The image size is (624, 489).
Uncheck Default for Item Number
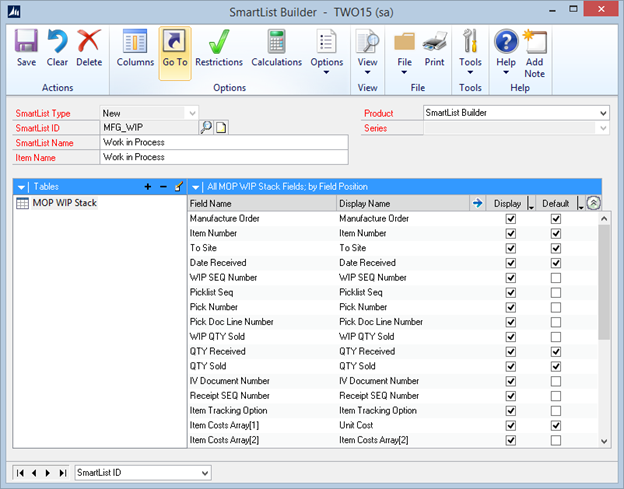[556, 234]
